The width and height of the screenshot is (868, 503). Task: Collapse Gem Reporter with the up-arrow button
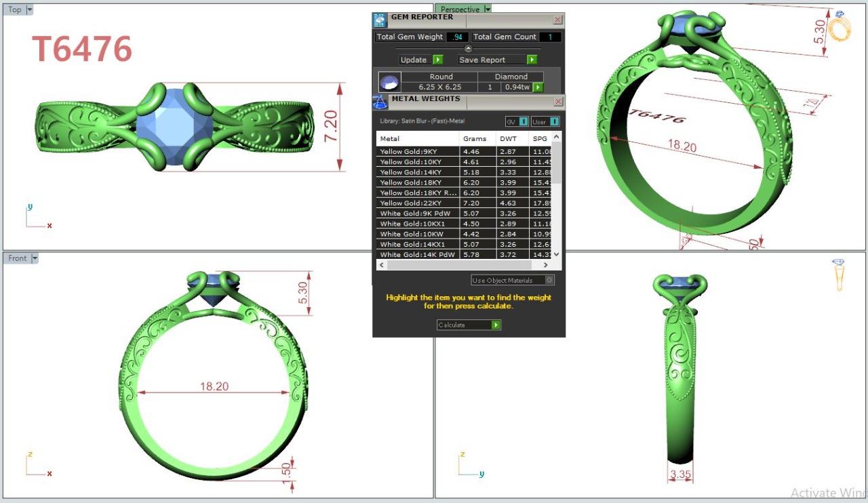tap(467, 48)
